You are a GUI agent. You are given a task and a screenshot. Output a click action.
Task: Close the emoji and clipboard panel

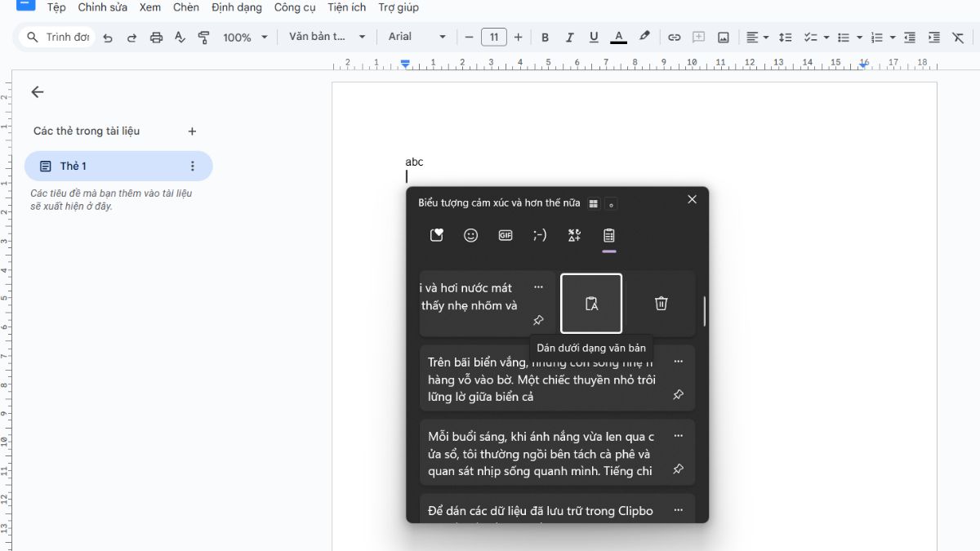pos(693,199)
